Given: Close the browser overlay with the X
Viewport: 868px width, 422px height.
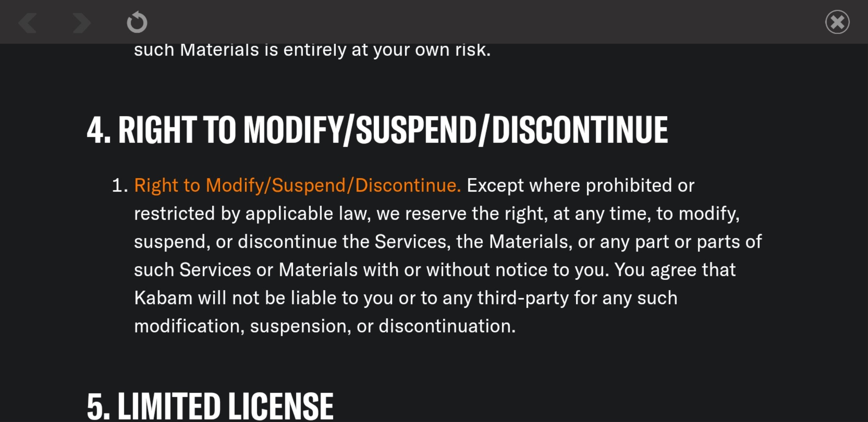Looking at the screenshot, I should click(837, 22).
